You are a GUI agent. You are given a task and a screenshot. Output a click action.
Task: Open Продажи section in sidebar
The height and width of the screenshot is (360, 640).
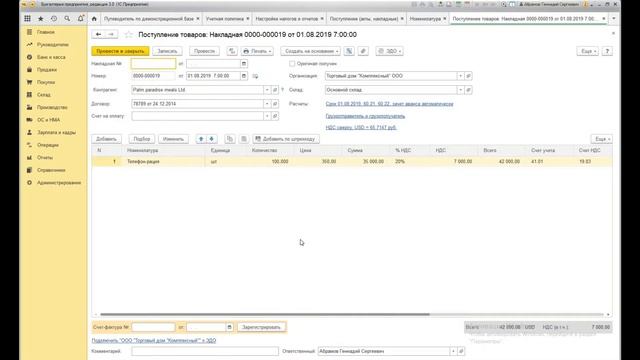pyautogui.click(x=47, y=70)
